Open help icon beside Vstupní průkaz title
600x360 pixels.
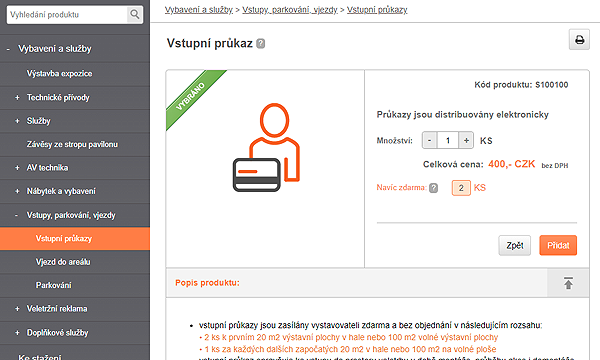260,44
